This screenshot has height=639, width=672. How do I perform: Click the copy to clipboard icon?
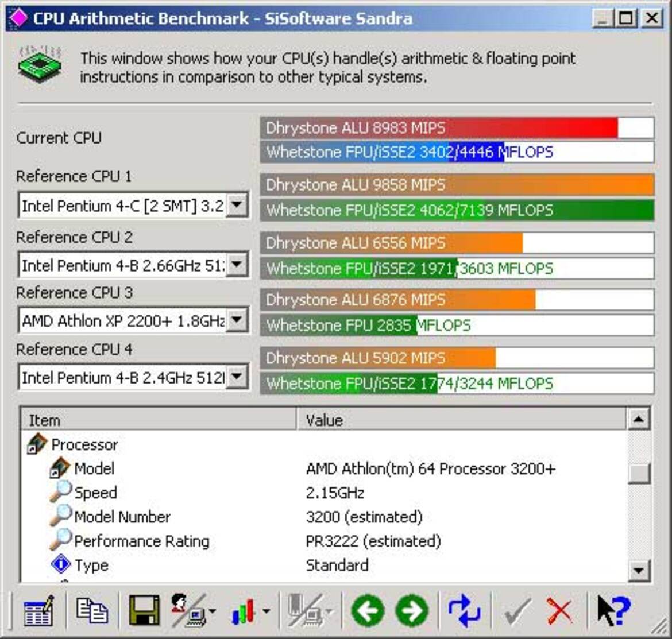click(92, 610)
